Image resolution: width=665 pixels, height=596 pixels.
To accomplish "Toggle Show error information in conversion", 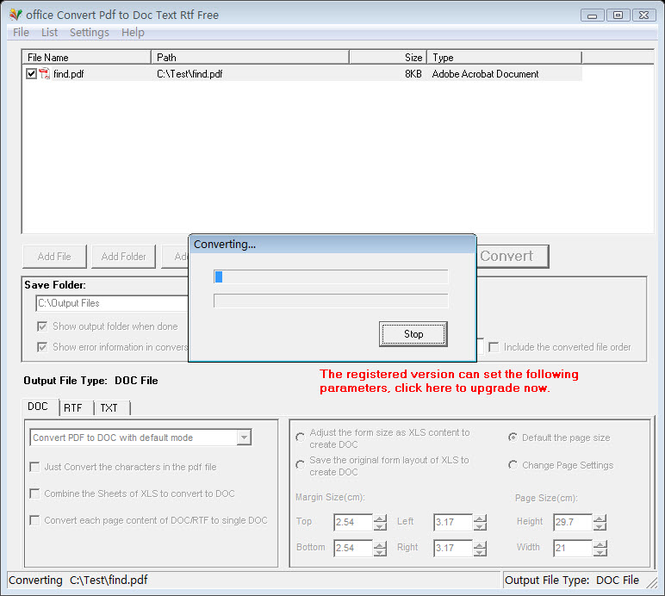I will point(42,347).
